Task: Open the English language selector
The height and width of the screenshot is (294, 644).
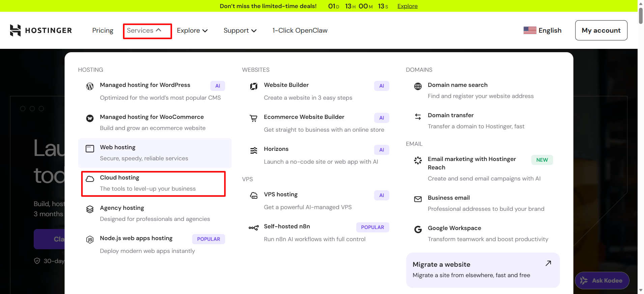Action: tap(542, 30)
